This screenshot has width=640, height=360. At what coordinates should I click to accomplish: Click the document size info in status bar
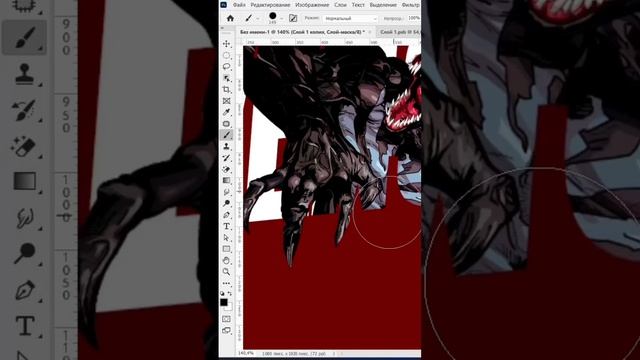293,353
